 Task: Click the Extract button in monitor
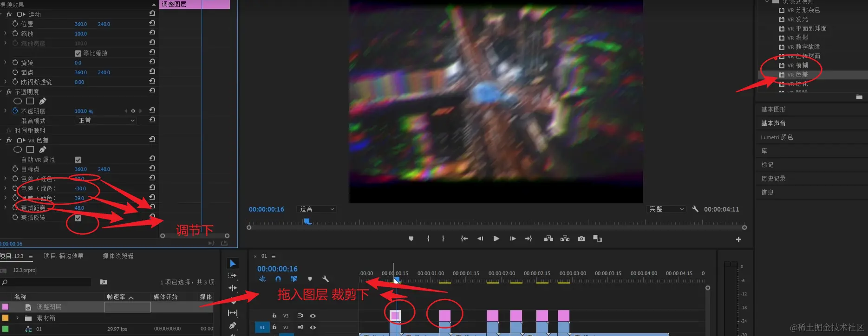tap(565, 239)
